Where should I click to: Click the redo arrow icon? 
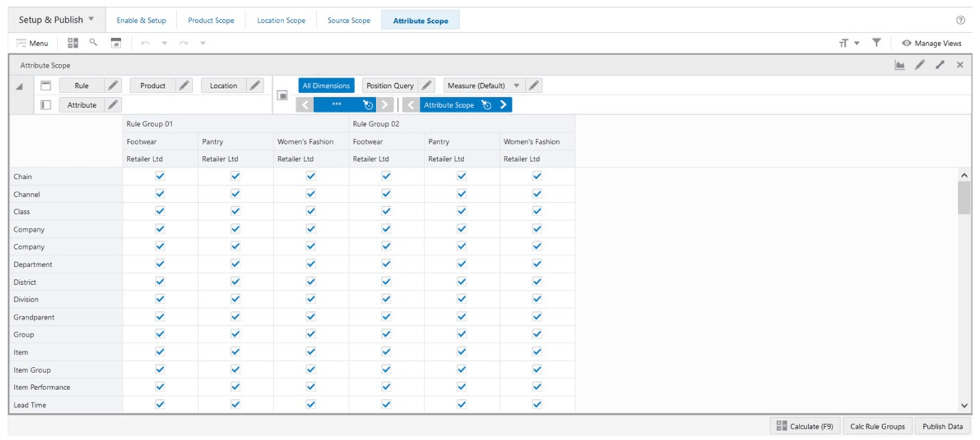click(183, 43)
